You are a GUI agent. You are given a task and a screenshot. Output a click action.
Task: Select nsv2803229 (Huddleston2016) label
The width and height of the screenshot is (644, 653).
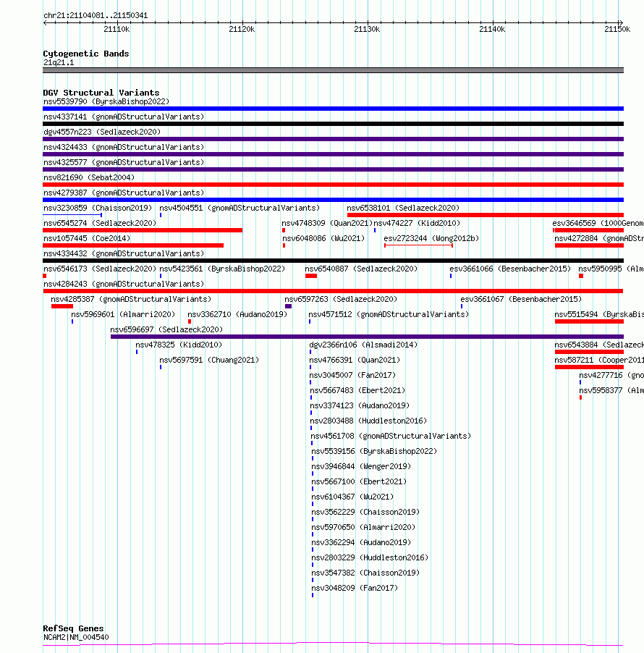(370, 557)
